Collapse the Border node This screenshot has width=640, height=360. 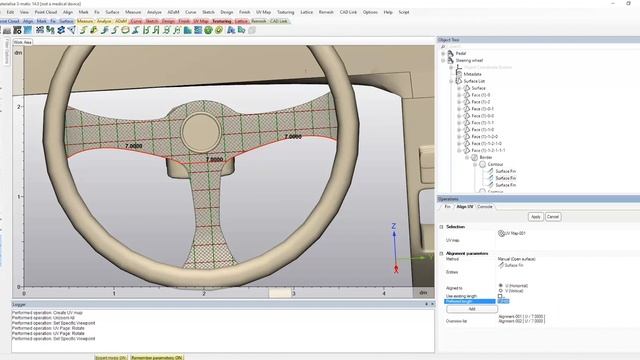(x=467, y=158)
